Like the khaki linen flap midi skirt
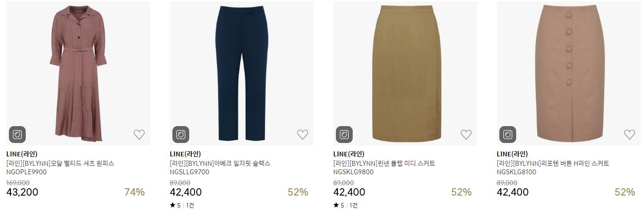This screenshot has width=644, height=210. pos(466,135)
